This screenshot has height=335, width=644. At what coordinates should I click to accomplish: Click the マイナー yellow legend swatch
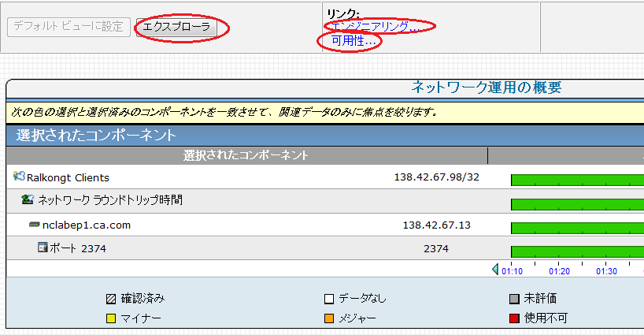coord(111,318)
